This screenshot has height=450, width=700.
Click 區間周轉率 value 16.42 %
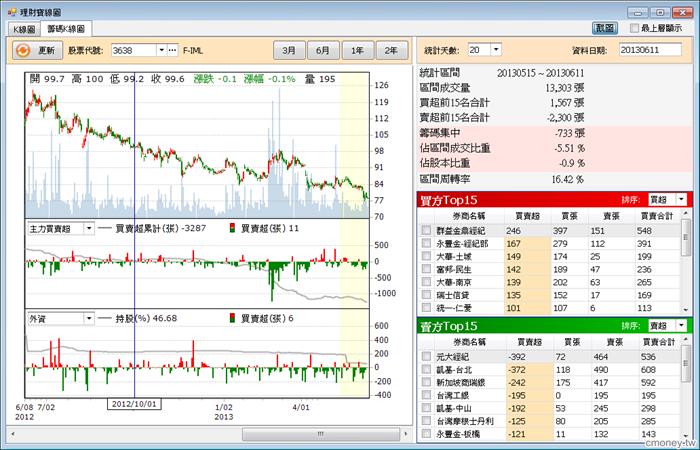click(567, 179)
